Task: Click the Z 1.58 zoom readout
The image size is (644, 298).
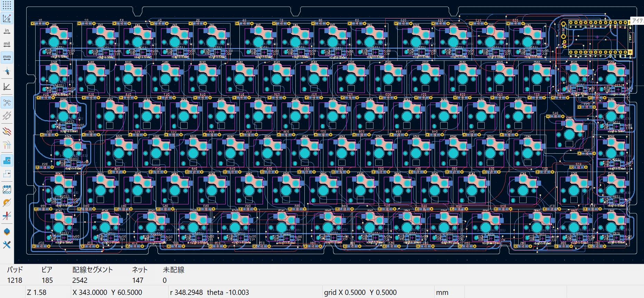Action: 37,292
